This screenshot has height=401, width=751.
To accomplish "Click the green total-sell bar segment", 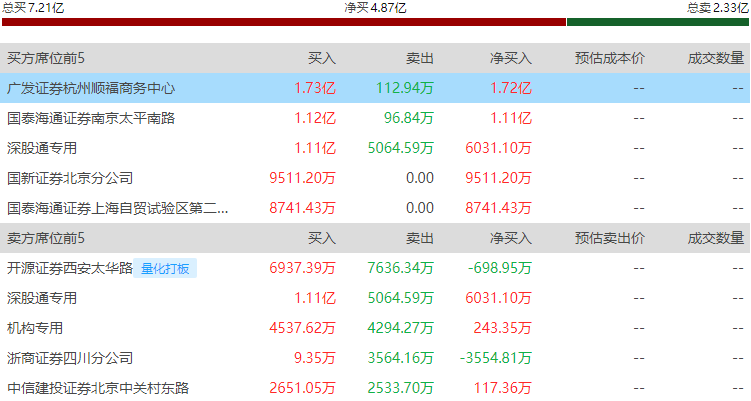I will 658,22.
